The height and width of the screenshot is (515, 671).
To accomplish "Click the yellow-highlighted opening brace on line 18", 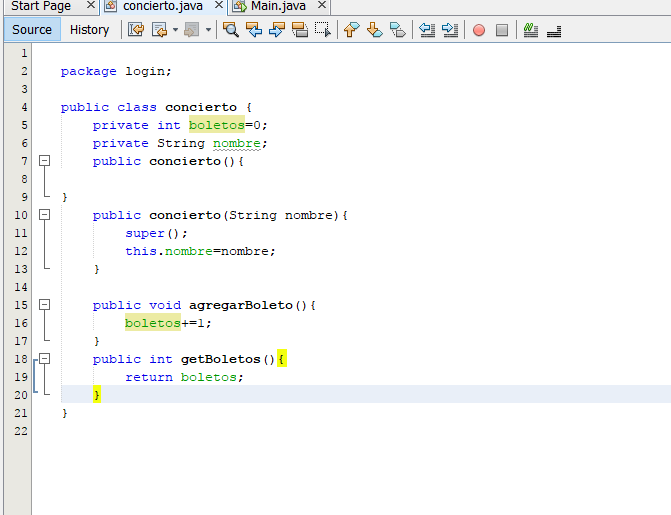I will tap(282, 359).
